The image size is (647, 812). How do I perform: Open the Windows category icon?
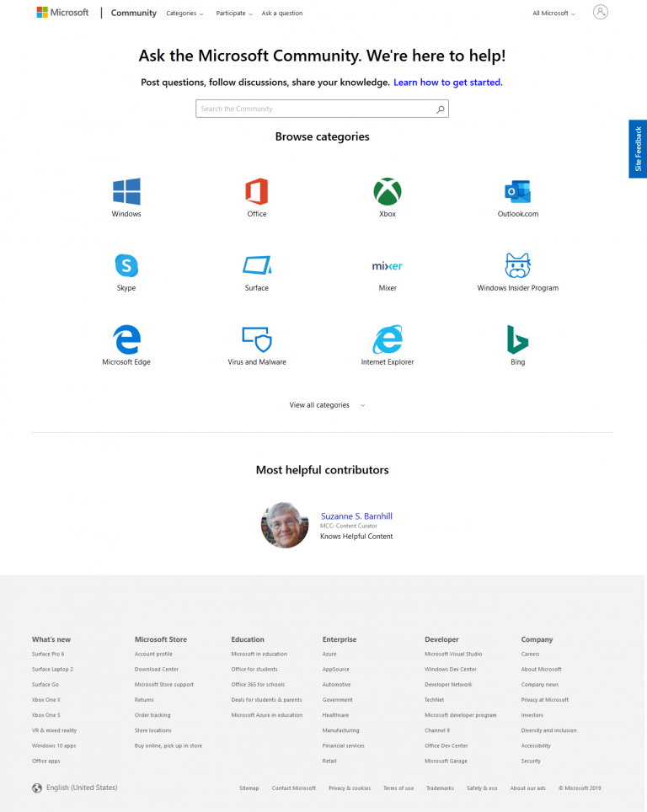coord(126,191)
